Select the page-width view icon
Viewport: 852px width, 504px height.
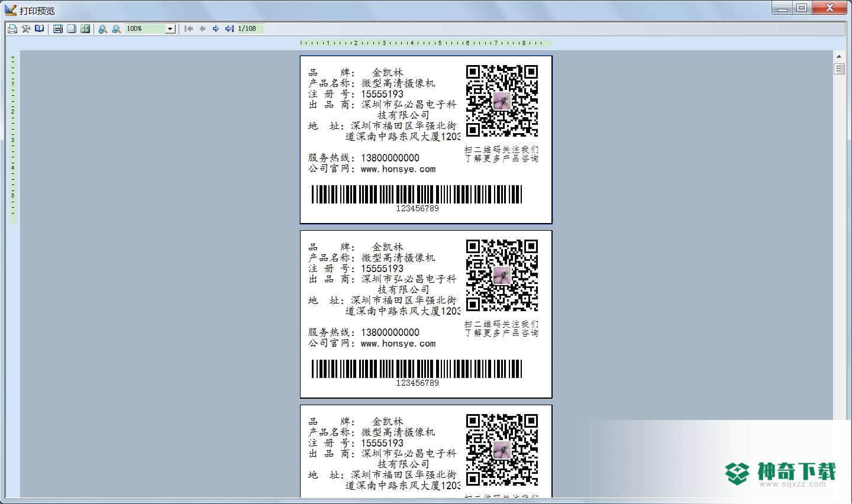(x=58, y=28)
